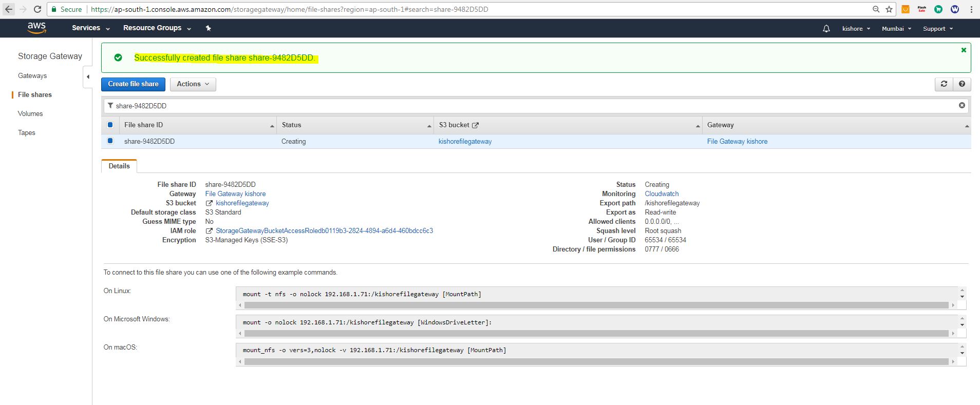Open the Mumbai region dropdown
Image resolution: width=980 pixels, height=405 pixels.
896,29
